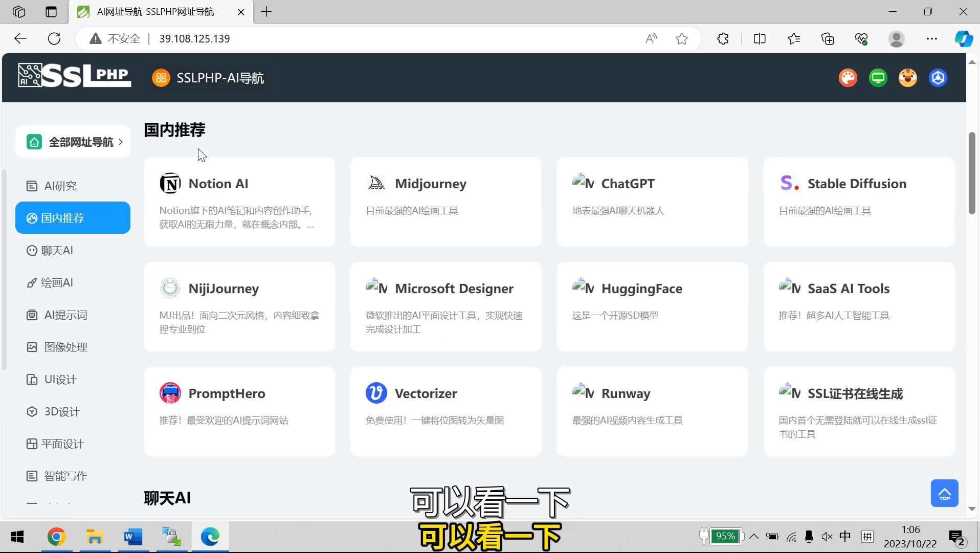Select 聊天AI in the sidebar
The width and height of the screenshot is (980, 553).
pyautogui.click(x=56, y=250)
